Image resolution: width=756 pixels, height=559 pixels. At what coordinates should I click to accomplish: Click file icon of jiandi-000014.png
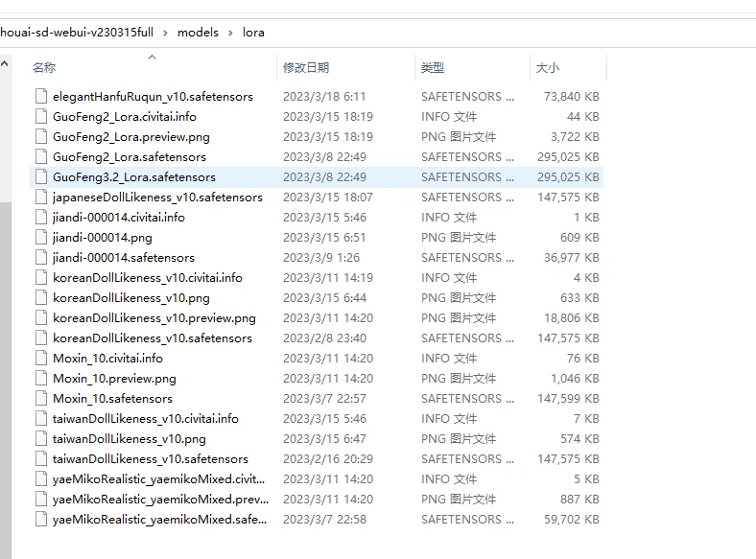(41, 238)
